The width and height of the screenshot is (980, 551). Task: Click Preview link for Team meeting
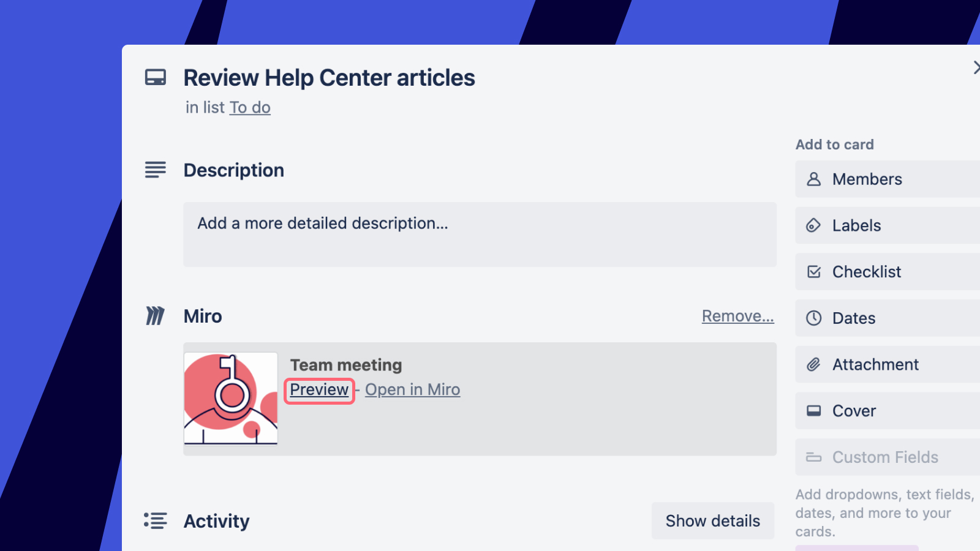[319, 390]
